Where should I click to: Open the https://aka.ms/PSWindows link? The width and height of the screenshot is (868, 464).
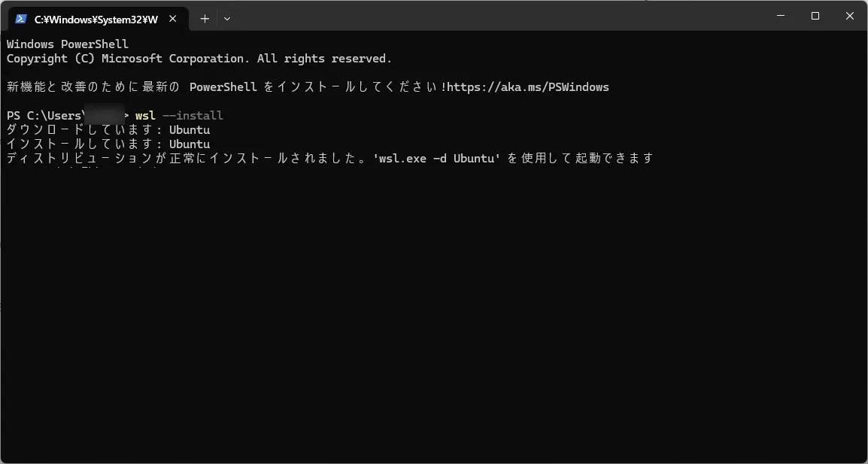click(x=527, y=87)
